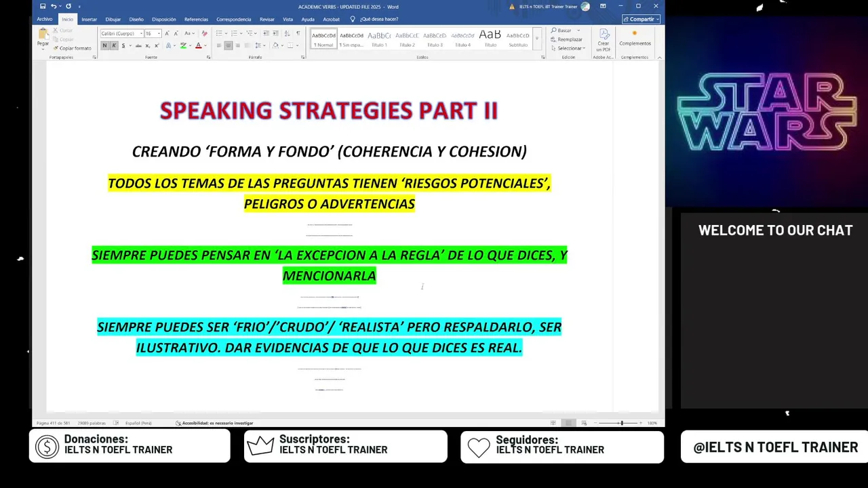Screen dimensions: 868x488
Task: Toggle center alignment button
Action: coord(229,45)
